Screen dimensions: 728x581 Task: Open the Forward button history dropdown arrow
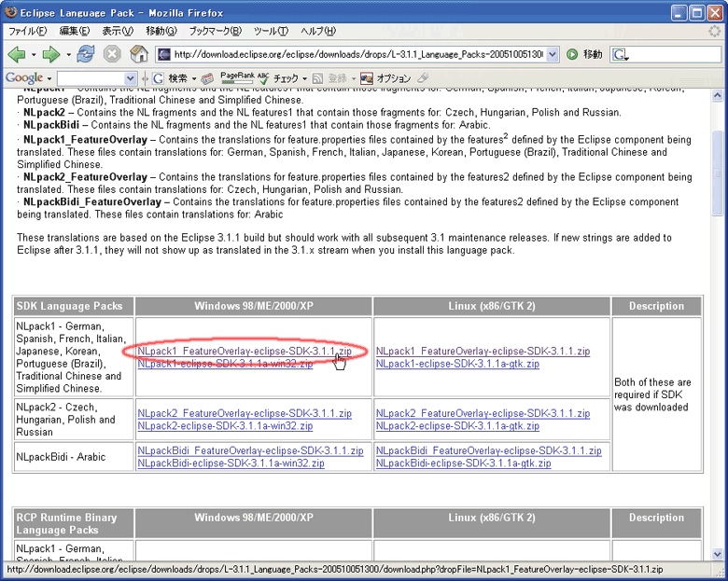(68, 55)
